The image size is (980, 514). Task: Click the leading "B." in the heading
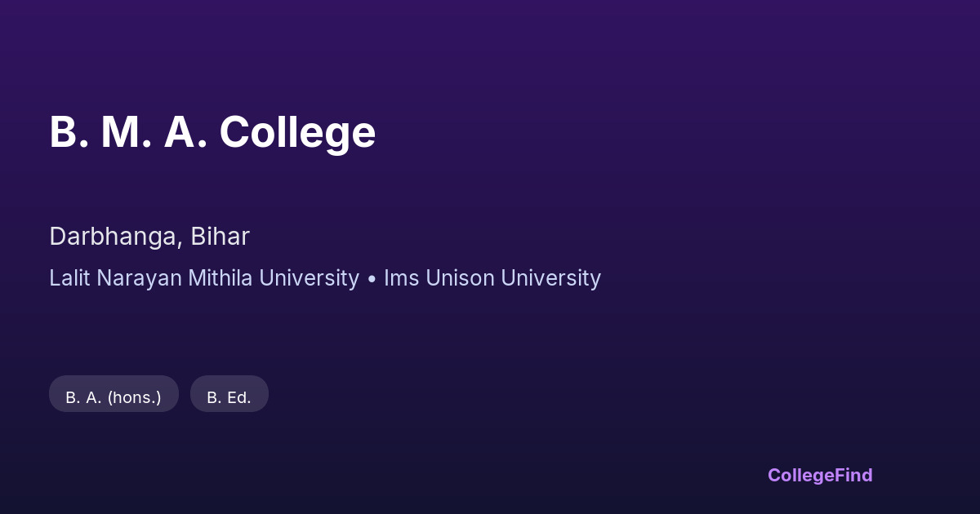point(69,132)
